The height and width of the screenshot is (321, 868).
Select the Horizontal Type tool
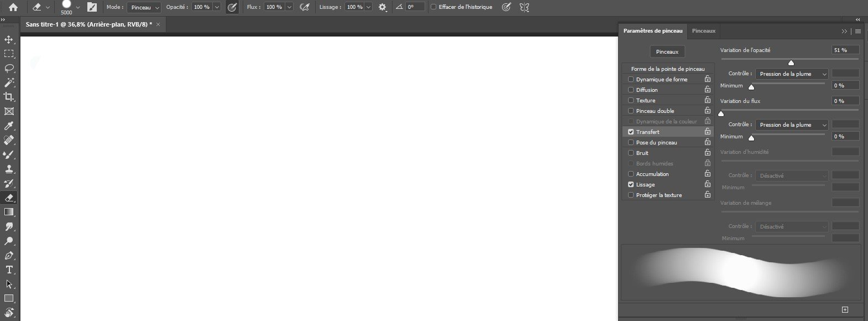click(9, 270)
